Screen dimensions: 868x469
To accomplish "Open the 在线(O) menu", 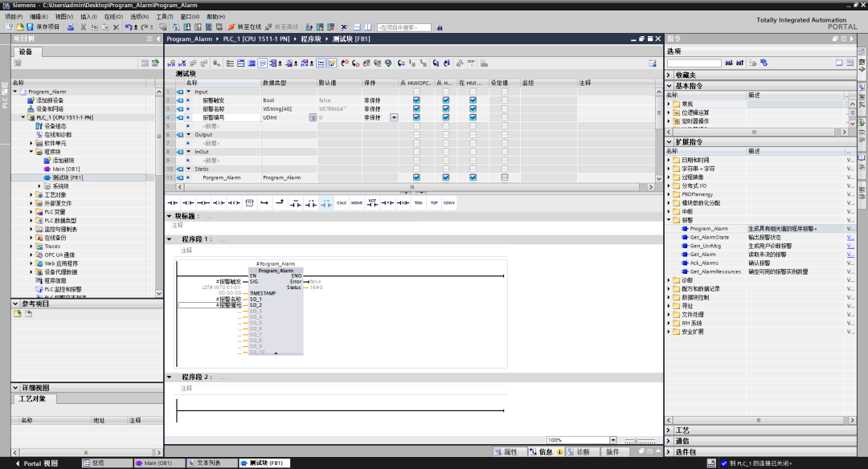I will pos(113,17).
